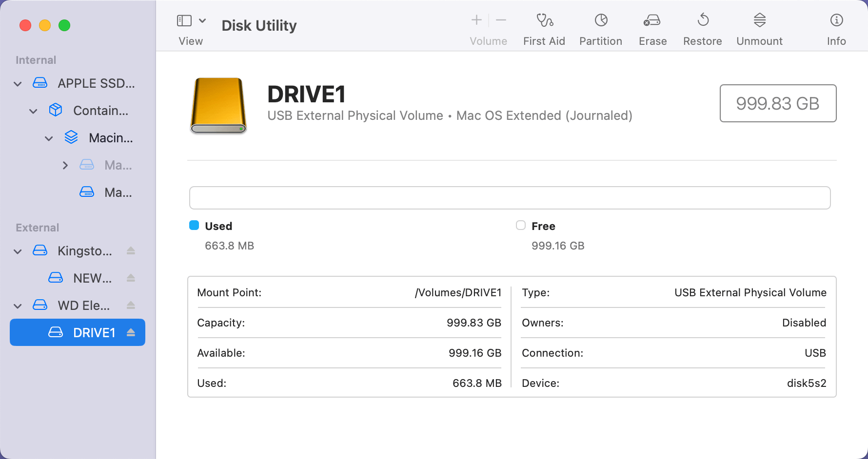This screenshot has height=459, width=868.
Task: Click the 999.83 GB capacity badge
Action: point(778,103)
